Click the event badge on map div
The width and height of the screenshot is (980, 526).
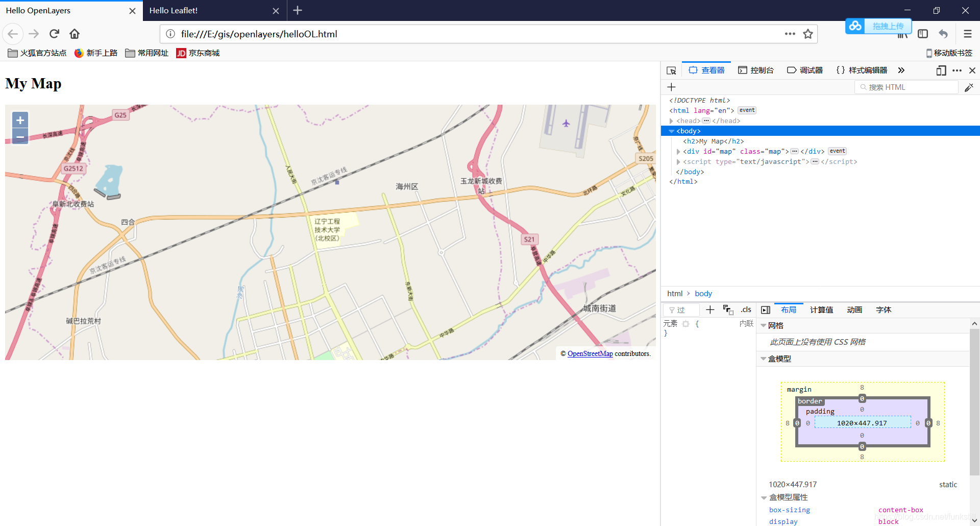click(x=837, y=151)
